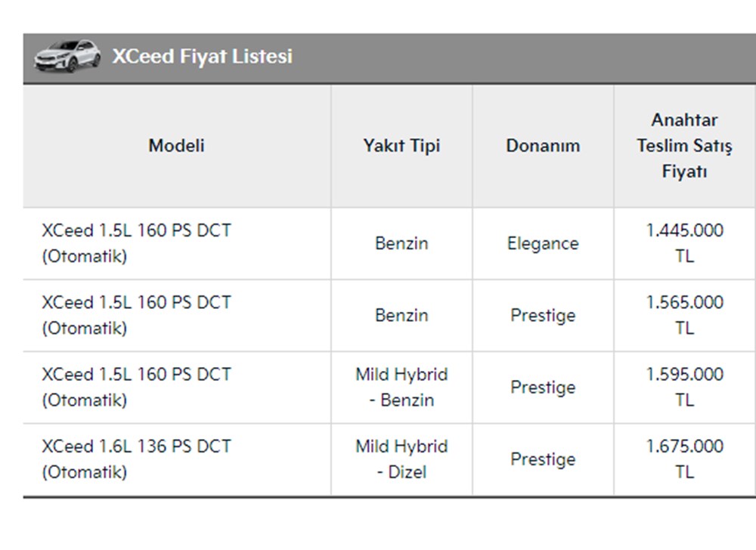
Task: Click the 1.565.000 TL price
Action: [x=684, y=315]
